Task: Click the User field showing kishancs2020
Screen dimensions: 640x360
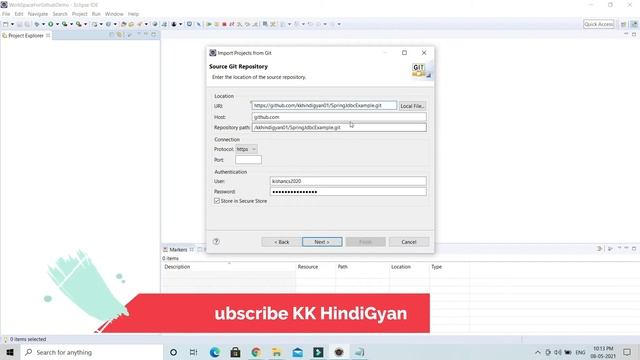Action: (348, 181)
